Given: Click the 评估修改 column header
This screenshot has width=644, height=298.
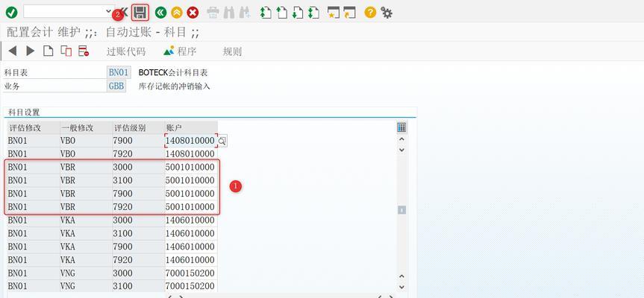Looking at the screenshot, I should click(34, 127).
